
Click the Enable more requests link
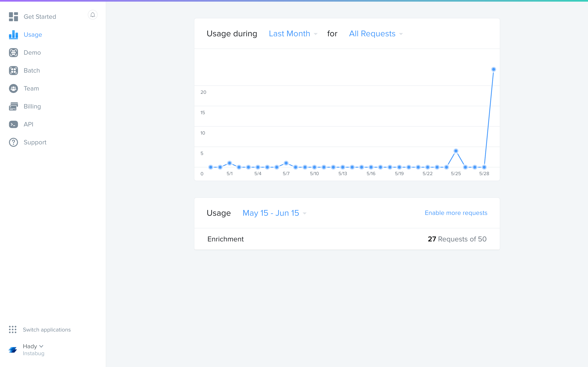pos(456,213)
